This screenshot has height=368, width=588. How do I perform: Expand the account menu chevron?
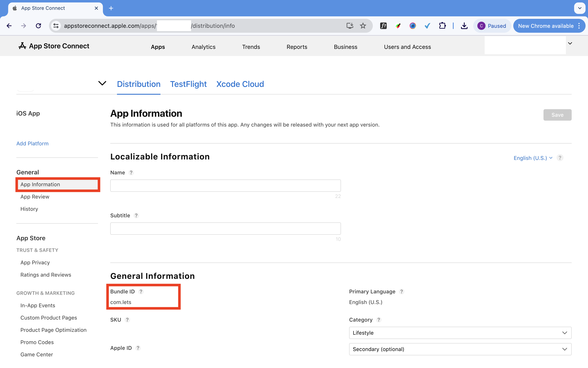[570, 43]
